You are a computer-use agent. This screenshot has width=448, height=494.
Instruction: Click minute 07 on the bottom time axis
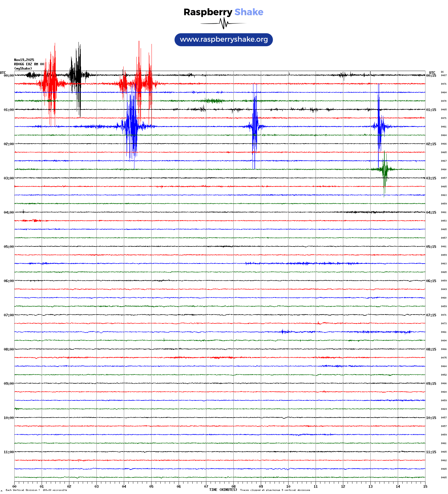tap(206, 487)
